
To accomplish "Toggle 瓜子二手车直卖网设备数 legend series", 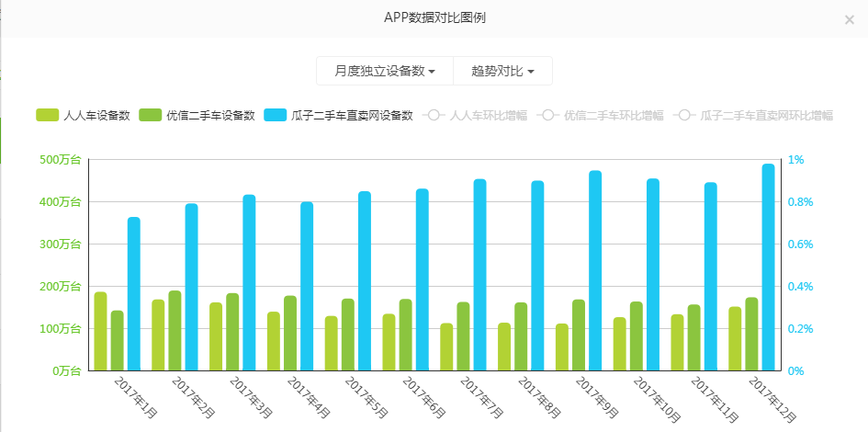I will click(339, 115).
